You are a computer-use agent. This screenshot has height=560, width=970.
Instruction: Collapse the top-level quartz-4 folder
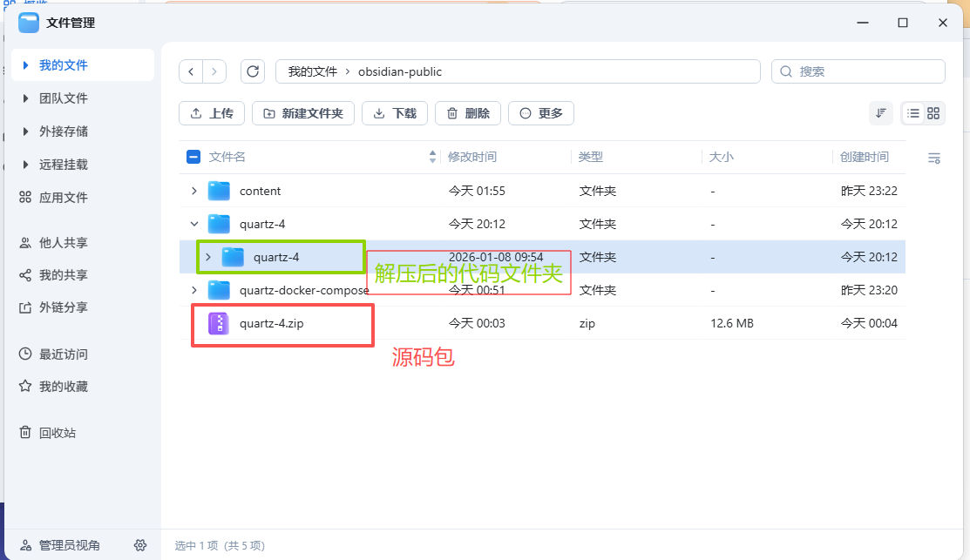[x=194, y=224]
